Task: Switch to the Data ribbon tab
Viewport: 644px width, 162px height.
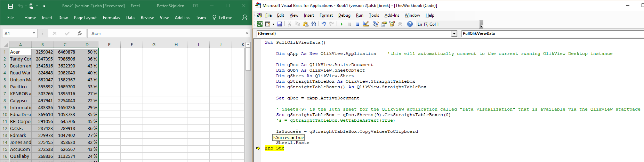Action: point(130,18)
